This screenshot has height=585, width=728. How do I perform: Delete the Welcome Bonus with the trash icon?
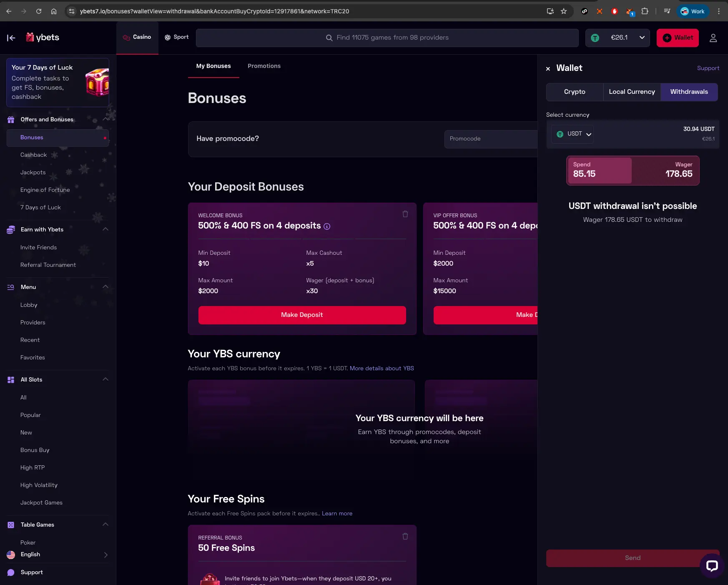(x=405, y=214)
